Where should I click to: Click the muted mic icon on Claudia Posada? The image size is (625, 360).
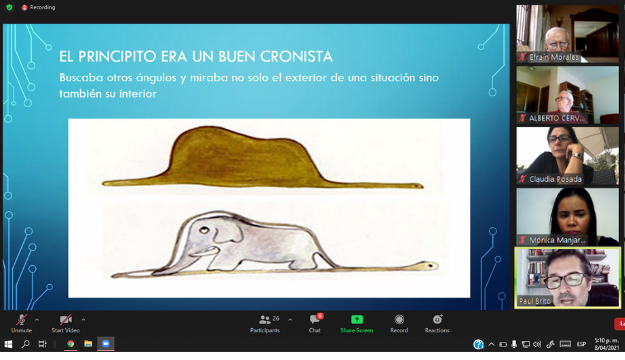(522, 179)
